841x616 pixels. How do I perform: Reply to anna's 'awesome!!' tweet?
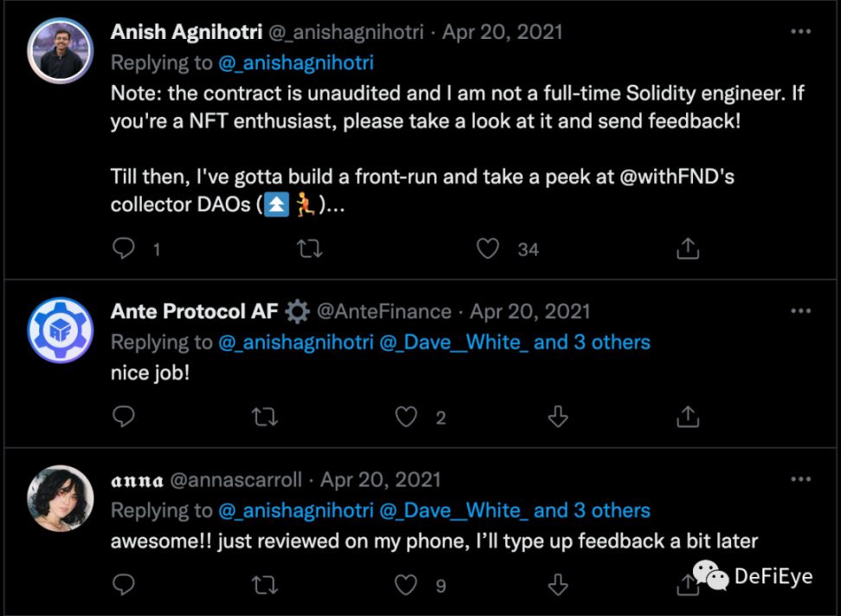(x=125, y=585)
